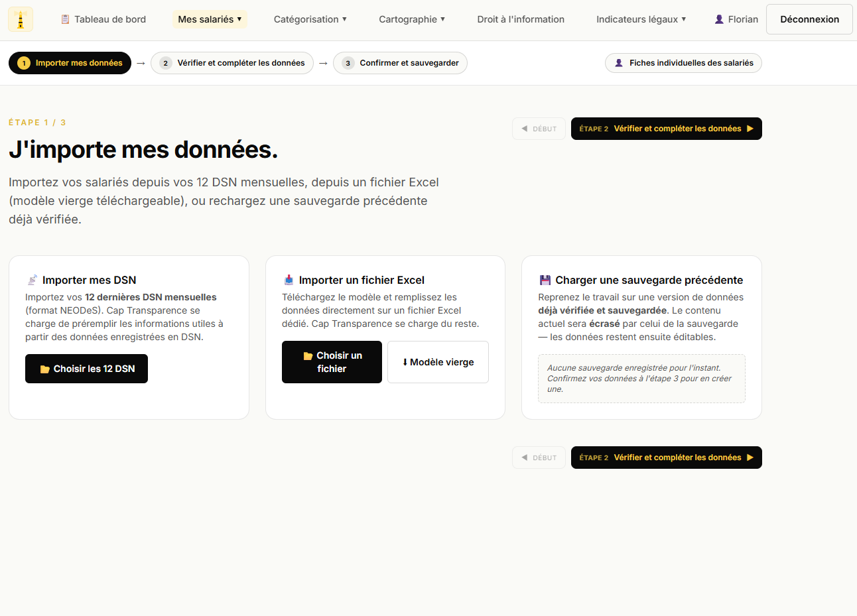Click the ÉTAPE 1 / 3 label
Viewport: 857px width, 616px height.
(x=37, y=123)
